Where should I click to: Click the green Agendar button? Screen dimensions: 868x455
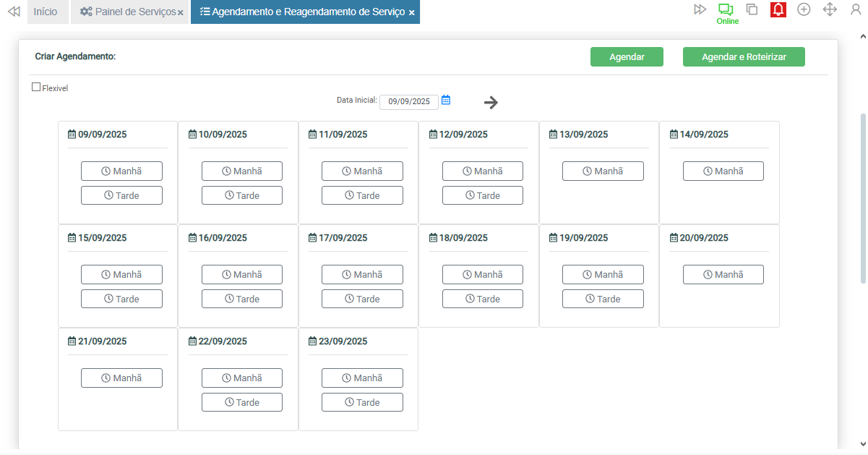(x=627, y=57)
